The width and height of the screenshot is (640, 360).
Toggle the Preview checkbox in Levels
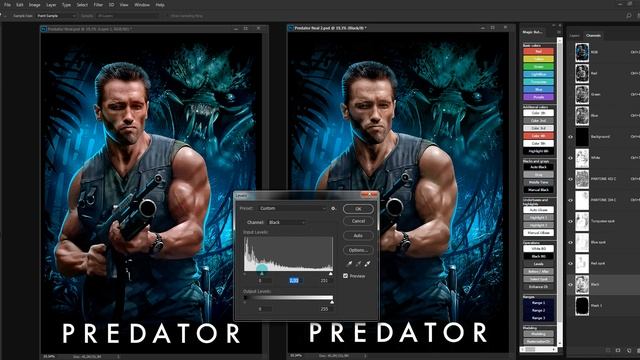[346, 276]
